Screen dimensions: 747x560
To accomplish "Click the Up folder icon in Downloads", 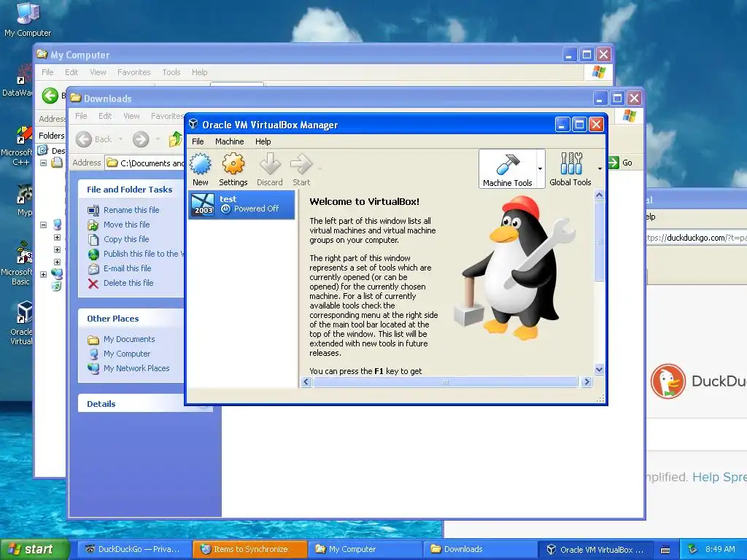I will coord(176,139).
